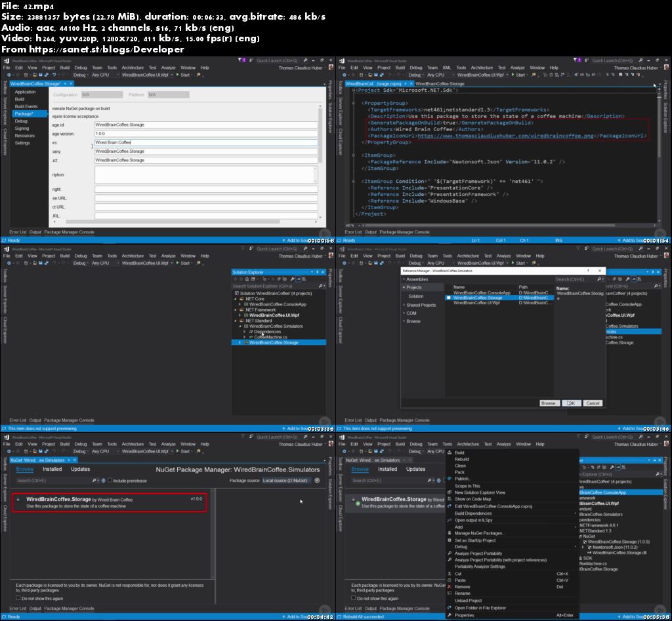Screen dimensions: 672x621
Task: Open settings gear beside Local source package dropdown
Action: point(317,481)
